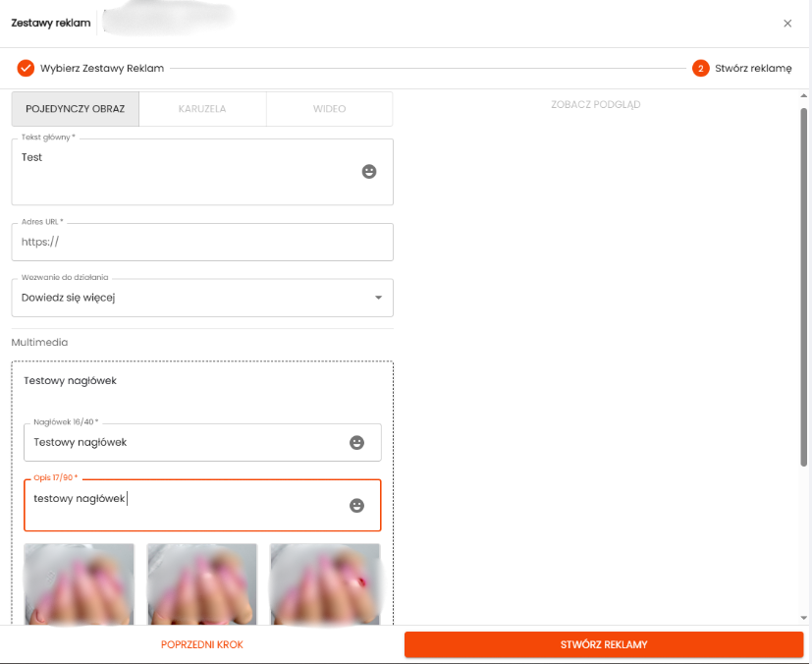Select the middle nail image thumbnail
812x664 pixels.
coord(202,582)
